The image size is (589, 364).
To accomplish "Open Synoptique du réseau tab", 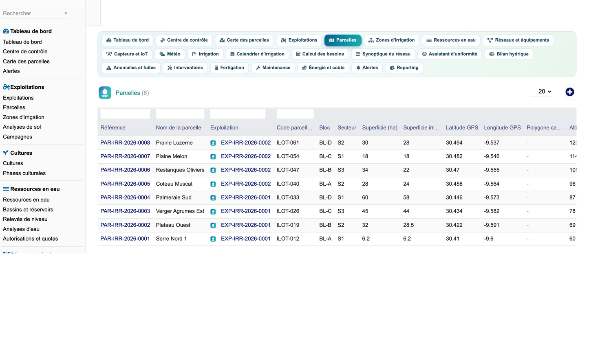I will click(x=383, y=54).
